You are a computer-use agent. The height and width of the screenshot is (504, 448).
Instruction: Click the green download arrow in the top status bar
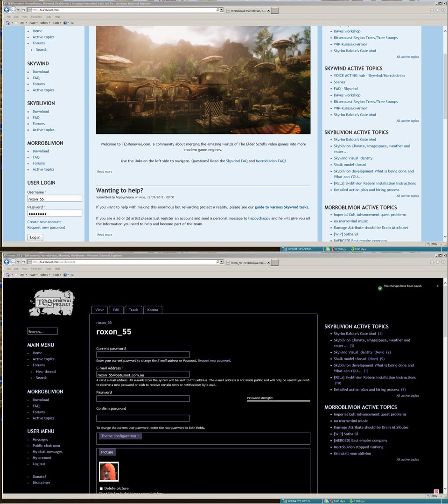(x=352, y=249)
